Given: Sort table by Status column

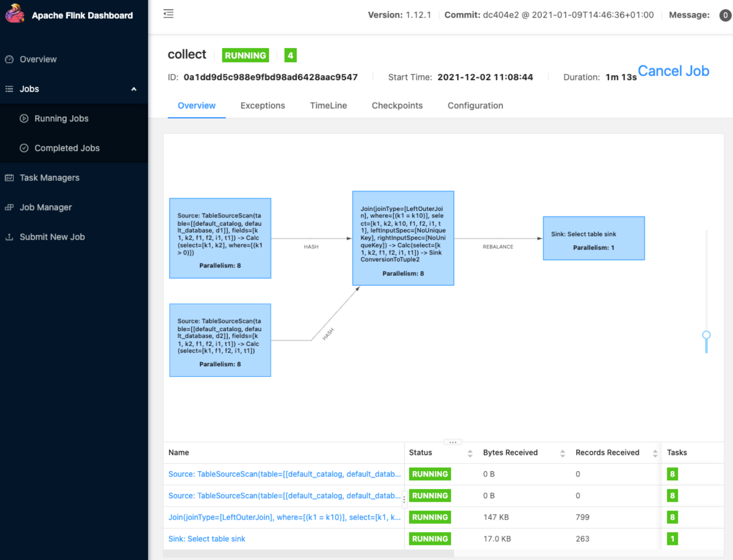Looking at the screenshot, I should 470,453.
